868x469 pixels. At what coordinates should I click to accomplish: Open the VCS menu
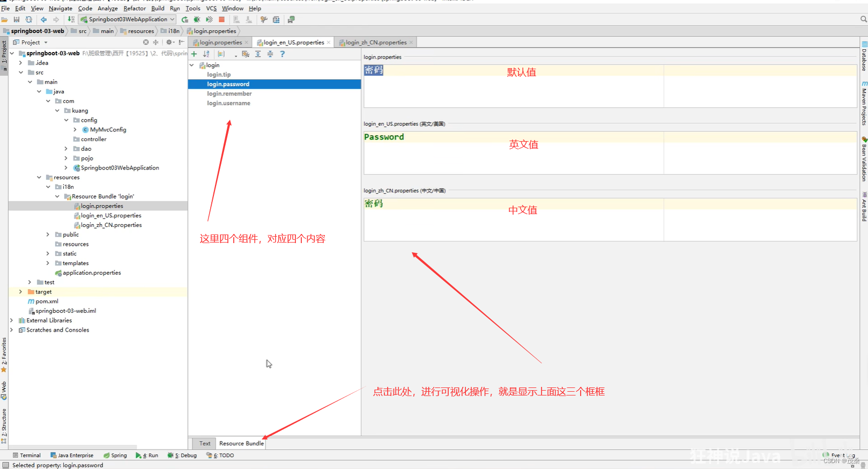pos(211,9)
